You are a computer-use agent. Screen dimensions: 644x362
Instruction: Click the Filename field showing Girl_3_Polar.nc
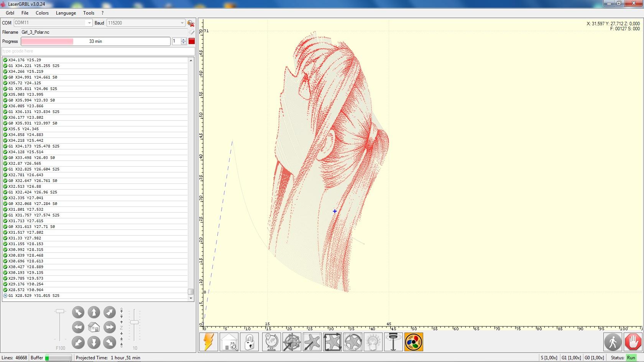coord(103,32)
